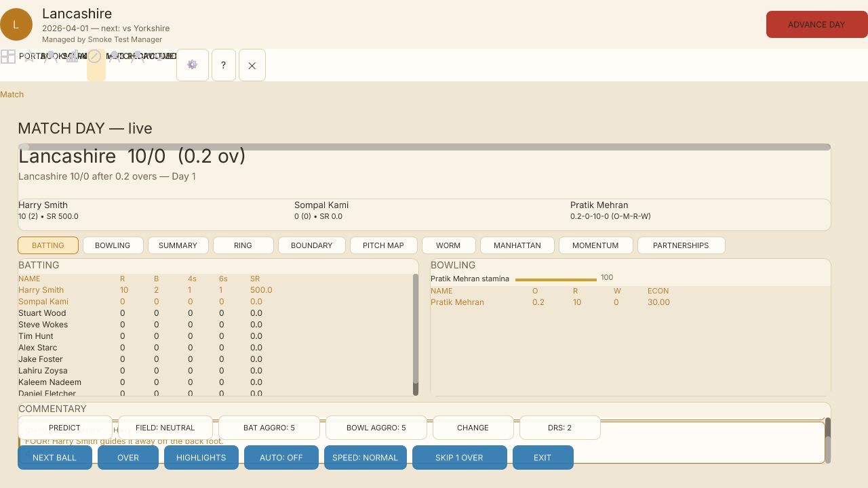Viewport: 868px width, 488px height.
Task: Select Tim Hunt in batting table
Action: (216, 336)
